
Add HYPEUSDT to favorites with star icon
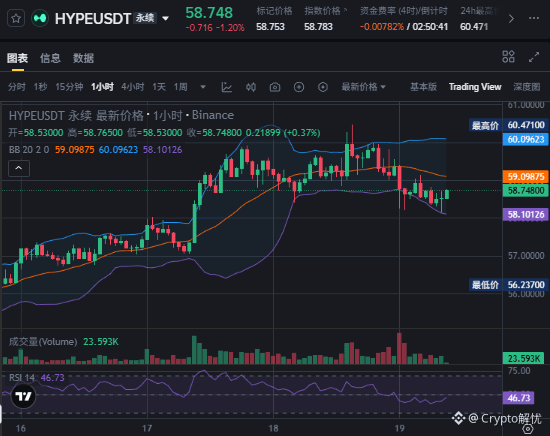click(16, 18)
